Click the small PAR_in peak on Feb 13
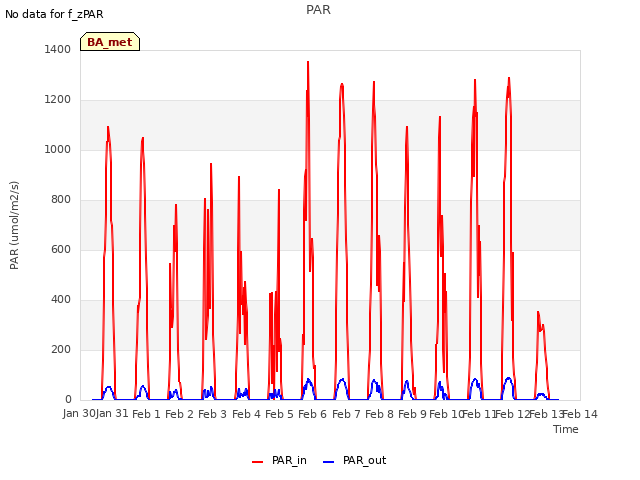Image resolution: width=640 pixels, height=480 pixels. point(538,312)
